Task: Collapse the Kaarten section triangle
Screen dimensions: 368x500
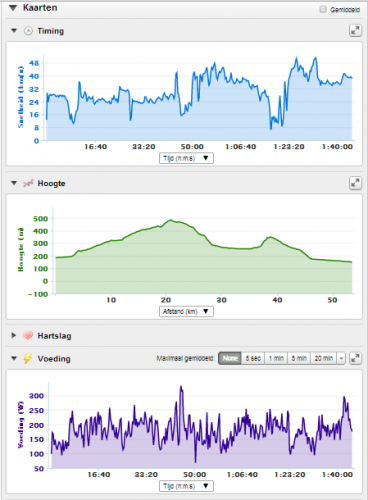Action: (13, 8)
